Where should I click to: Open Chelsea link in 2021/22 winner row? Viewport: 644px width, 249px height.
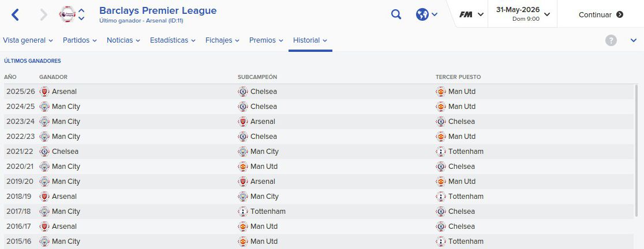pos(65,152)
